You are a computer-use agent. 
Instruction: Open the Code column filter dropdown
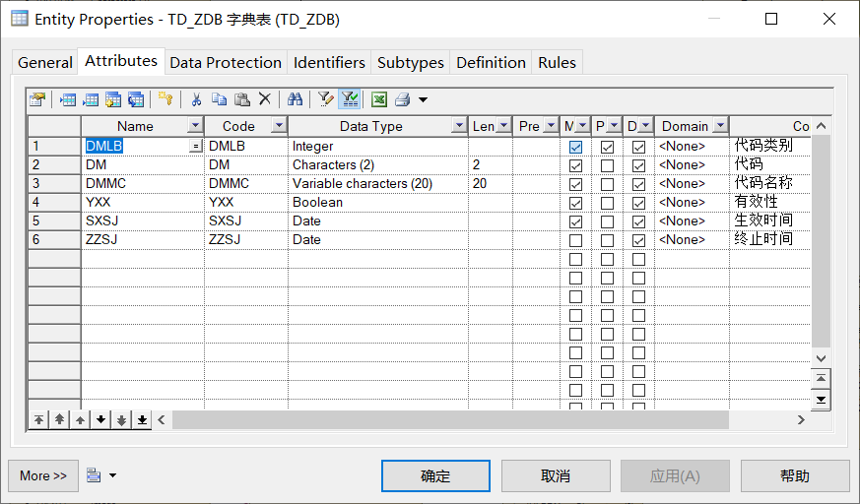coord(279,126)
